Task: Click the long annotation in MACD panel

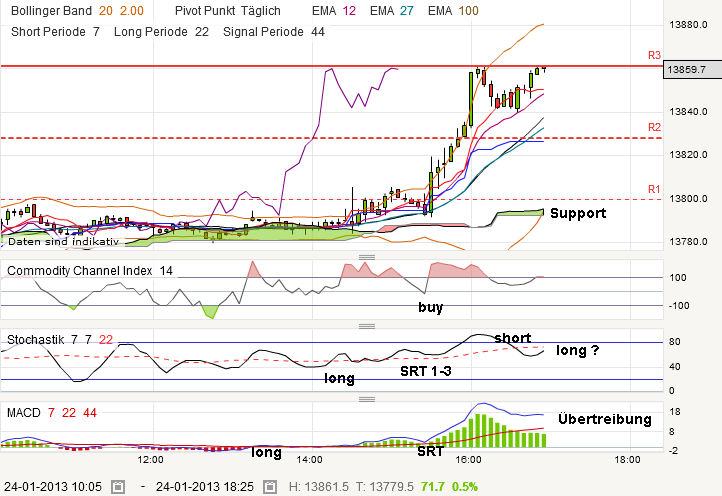Action: 266,453
